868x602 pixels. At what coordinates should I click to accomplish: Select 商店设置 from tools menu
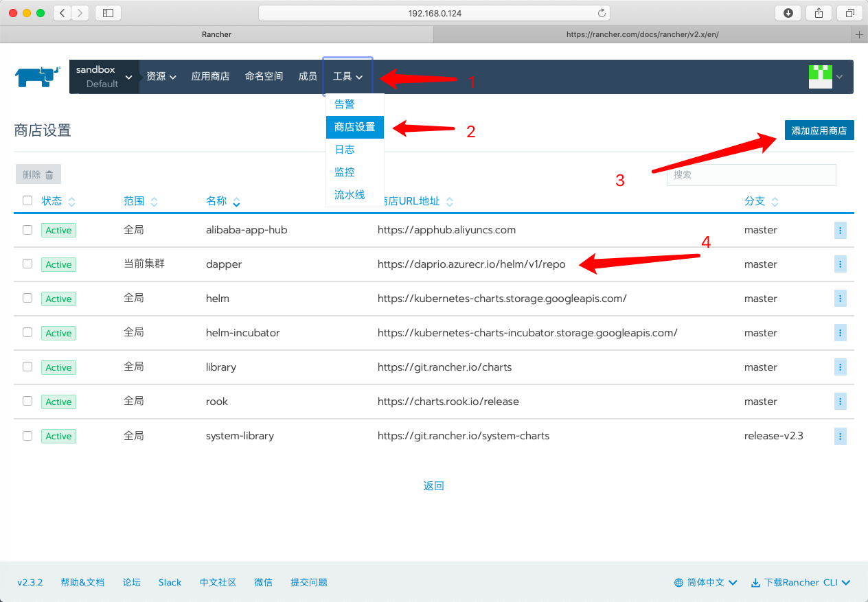[355, 127]
